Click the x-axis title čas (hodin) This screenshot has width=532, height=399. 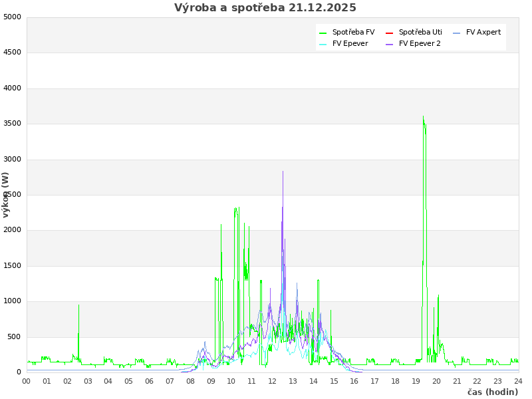pos(492,392)
